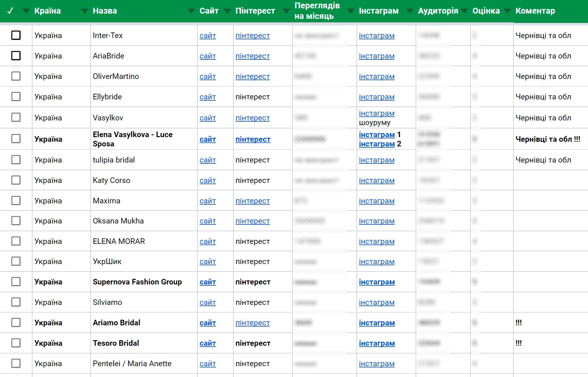Tick the checkbox for Vasylkov row
588x377 pixels.
click(x=16, y=117)
